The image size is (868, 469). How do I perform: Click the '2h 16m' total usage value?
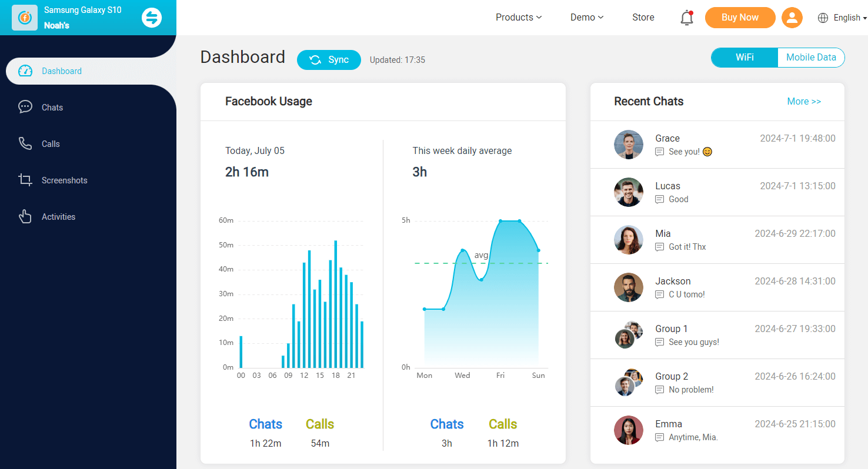coord(247,172)
